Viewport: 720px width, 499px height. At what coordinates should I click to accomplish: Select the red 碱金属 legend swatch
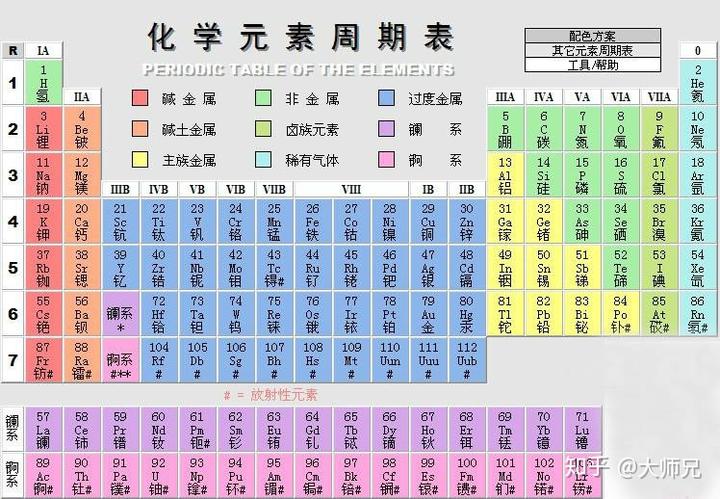(140, 98)
